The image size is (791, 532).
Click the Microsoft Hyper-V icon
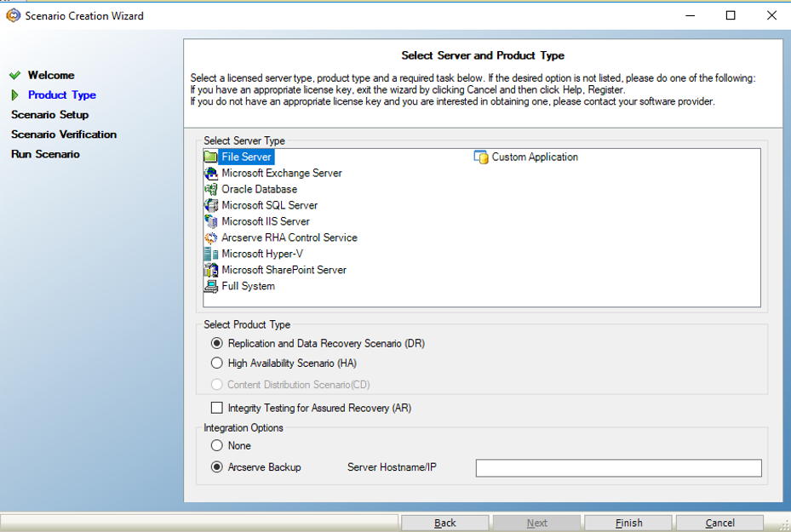tap(210, 254)
